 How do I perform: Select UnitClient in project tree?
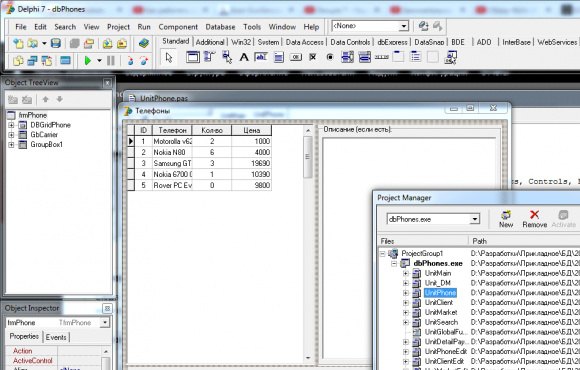(x=439, y=303)
